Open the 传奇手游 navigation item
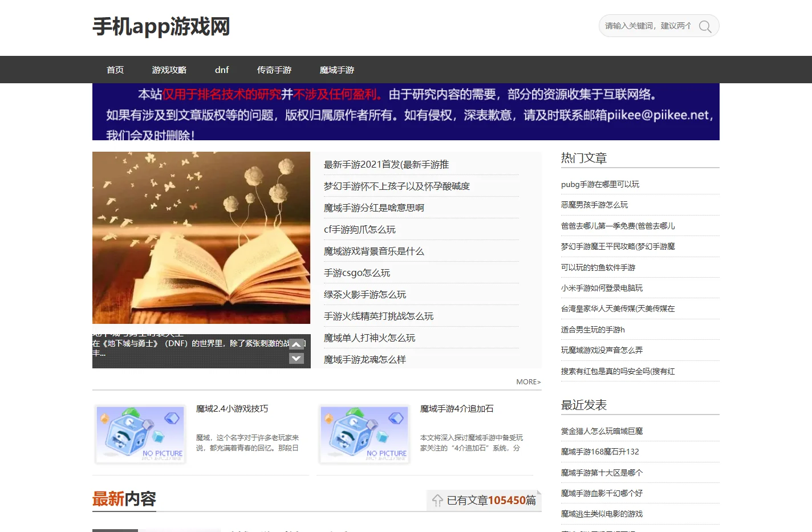 tap(274, 70)
